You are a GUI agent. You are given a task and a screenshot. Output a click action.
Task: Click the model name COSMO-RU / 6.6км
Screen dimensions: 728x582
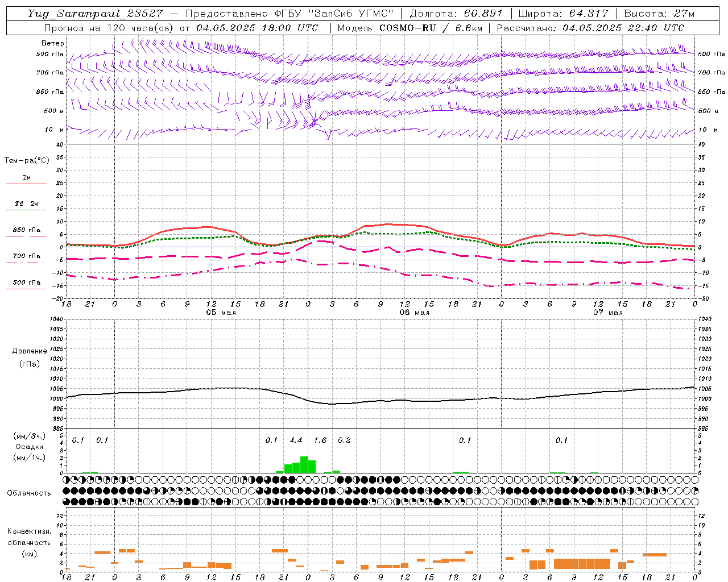pyautogui.click(x=431, y=28)
